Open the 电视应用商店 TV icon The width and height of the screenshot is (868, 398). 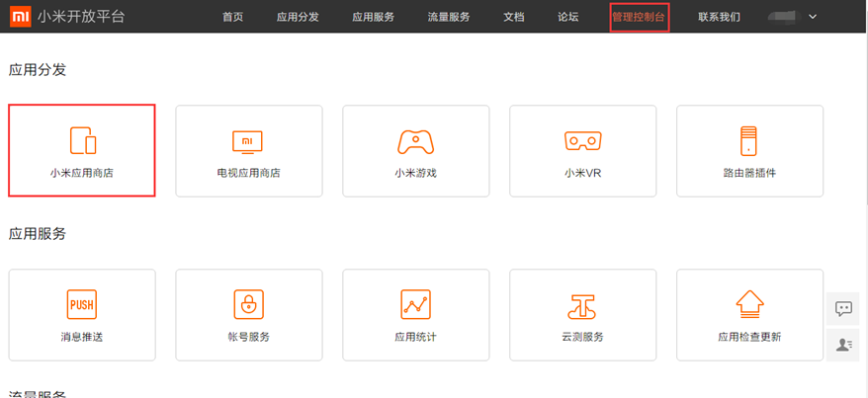click(248, 140)
